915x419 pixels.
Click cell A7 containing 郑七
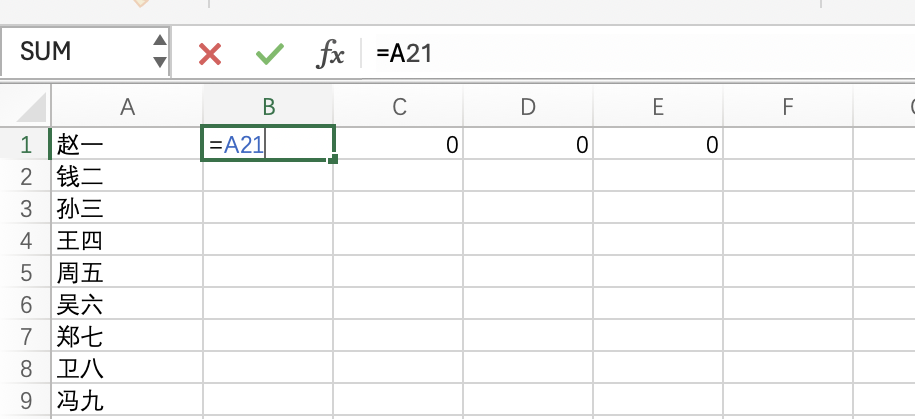pos(127,337)
